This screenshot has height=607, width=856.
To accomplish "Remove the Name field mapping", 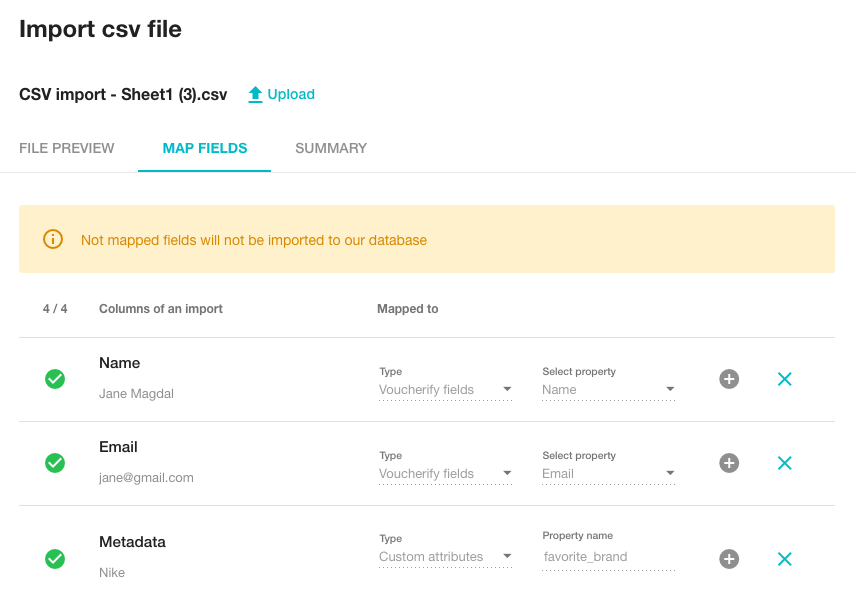I will 785,379.
